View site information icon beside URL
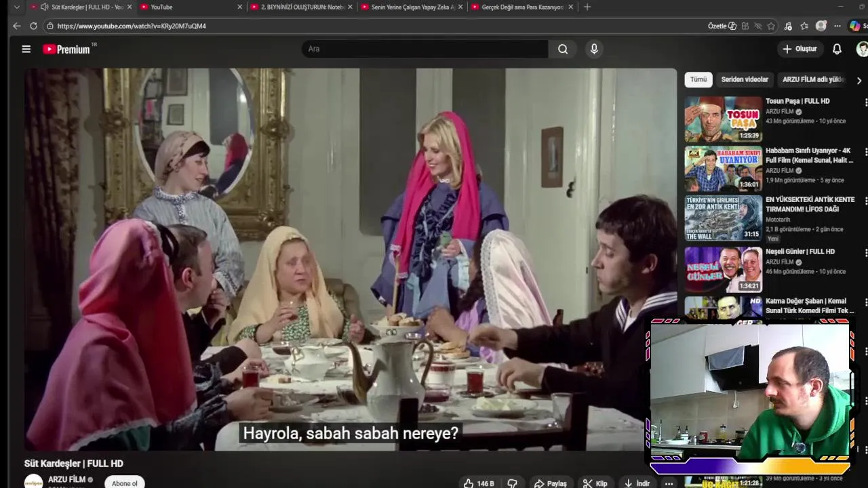Screen dimensions: 868x488 pyautogui.click(x=50, y=26)
